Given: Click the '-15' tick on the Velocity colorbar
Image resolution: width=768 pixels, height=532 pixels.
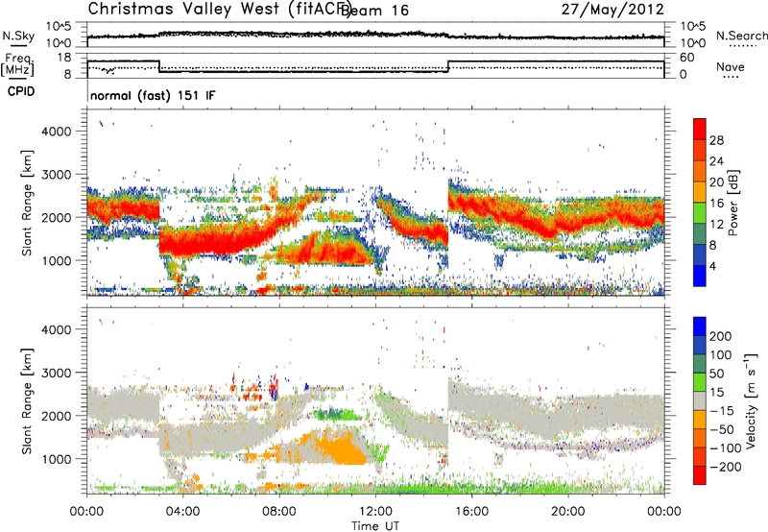Looking at the screenshot, I should point(722,412).
